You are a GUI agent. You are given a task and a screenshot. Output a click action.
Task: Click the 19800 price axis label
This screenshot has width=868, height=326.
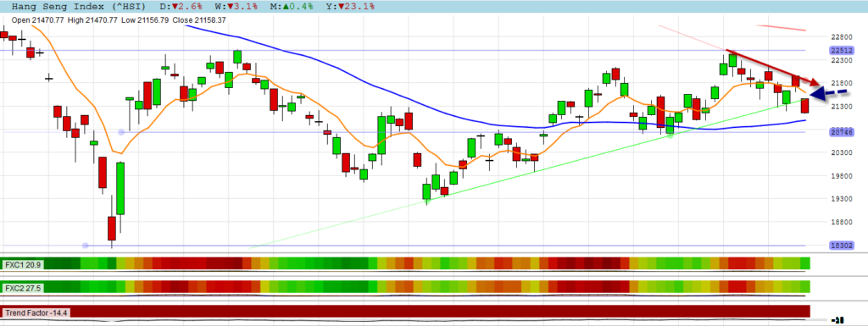pos(841,176)
